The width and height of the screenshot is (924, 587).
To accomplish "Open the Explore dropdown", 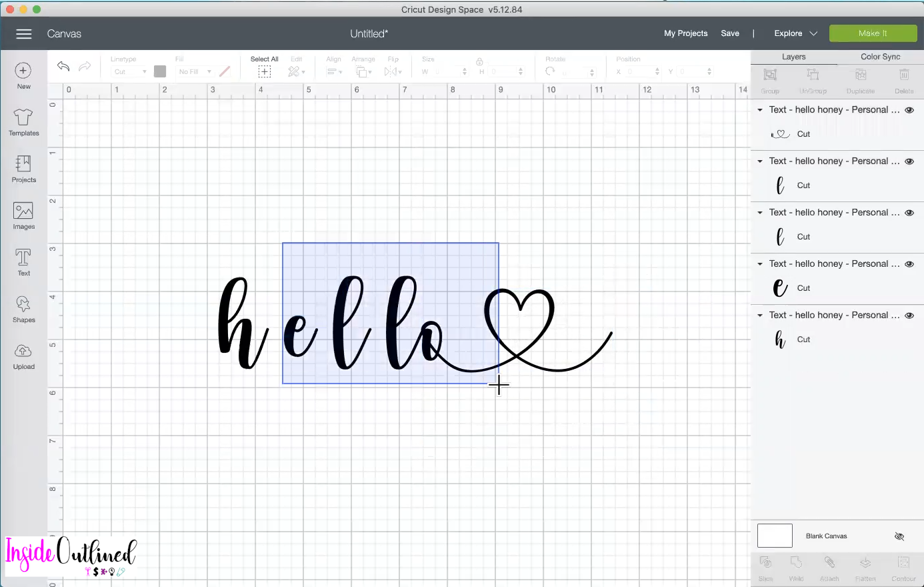I will pos(794,33).
